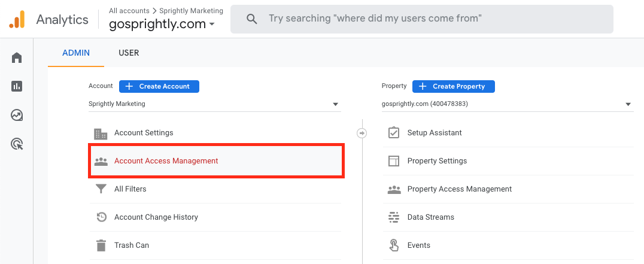Click the Account Access Management people icon

click(101, 162)
